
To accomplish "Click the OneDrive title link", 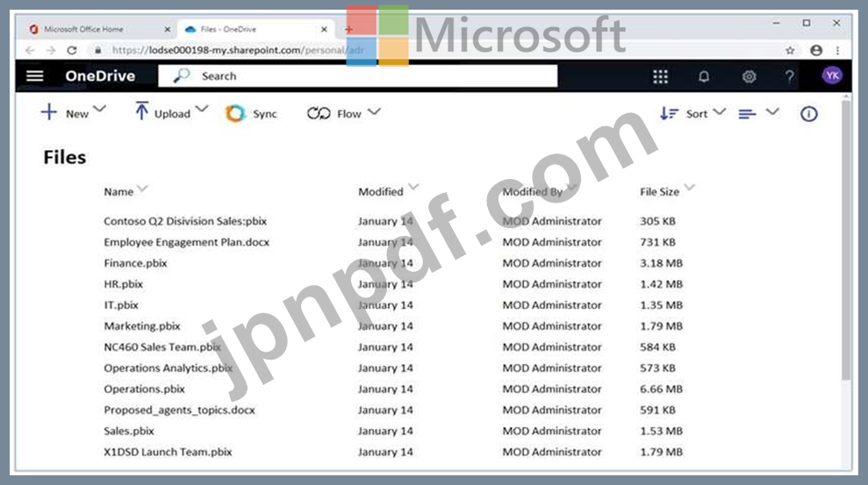I will (x=100, y=75).
